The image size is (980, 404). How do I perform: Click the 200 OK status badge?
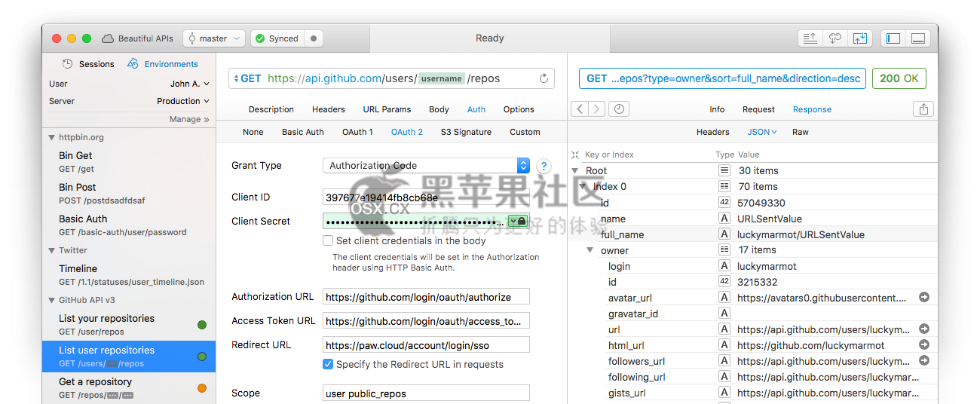click(899, 78)
